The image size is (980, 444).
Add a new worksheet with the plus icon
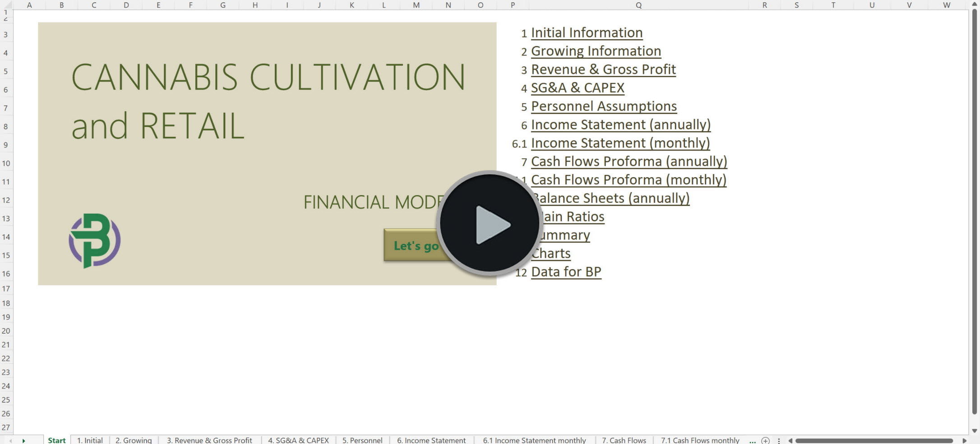click(x=765, y=440)
